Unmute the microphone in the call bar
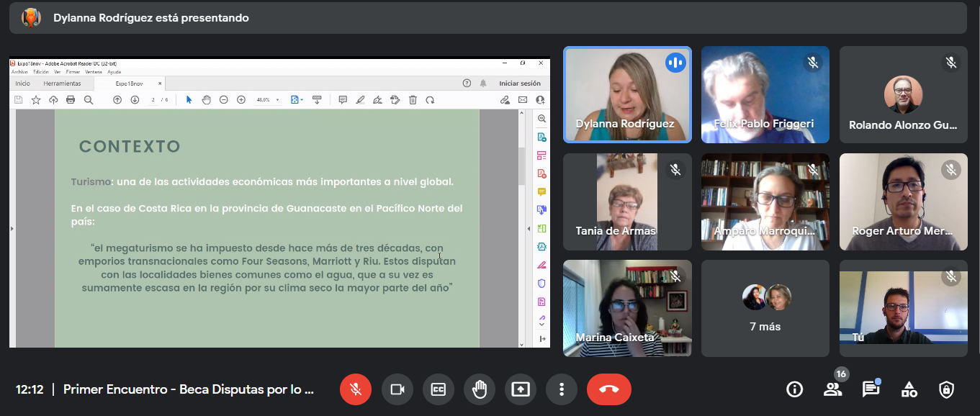 click(355, 389)
